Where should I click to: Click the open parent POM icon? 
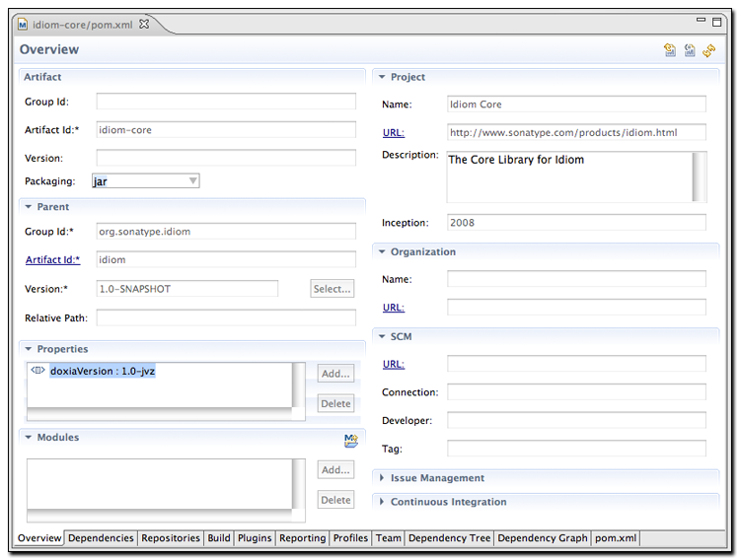pyautogui.click(x=671, y=50)
